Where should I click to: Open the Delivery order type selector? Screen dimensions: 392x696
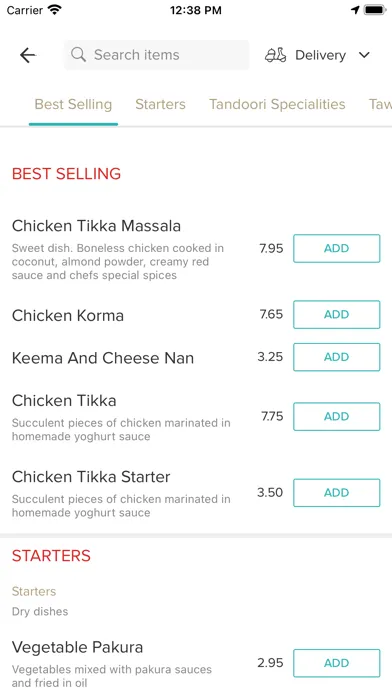(x=317, y=55)
